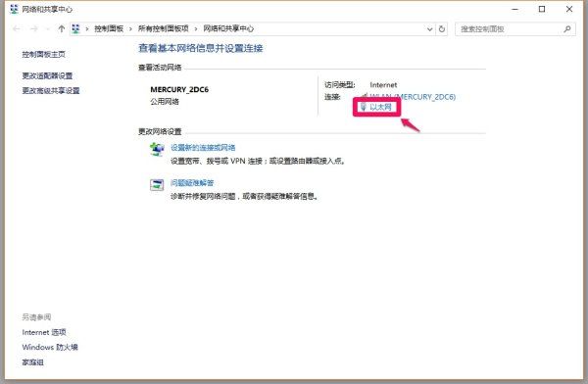Select 所有控制面板项 breadcrumb

coord(163,28)
